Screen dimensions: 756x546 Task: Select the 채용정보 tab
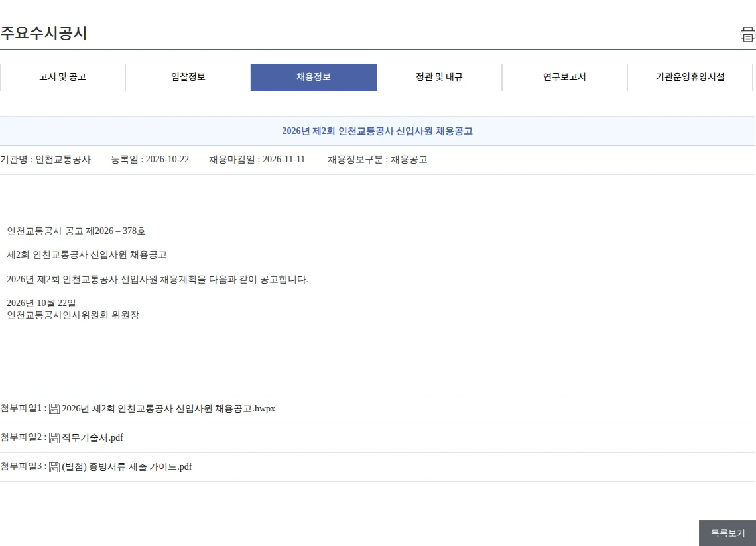[314, 77]
